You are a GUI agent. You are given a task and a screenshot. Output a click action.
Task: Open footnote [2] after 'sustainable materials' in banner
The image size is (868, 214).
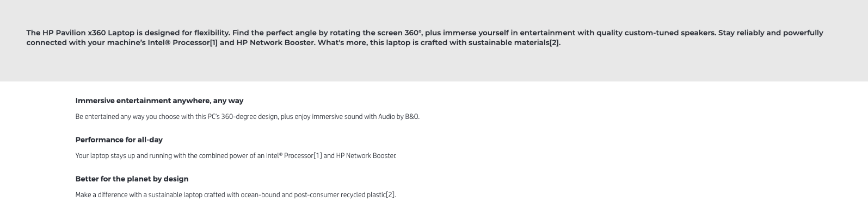(554, 42)
